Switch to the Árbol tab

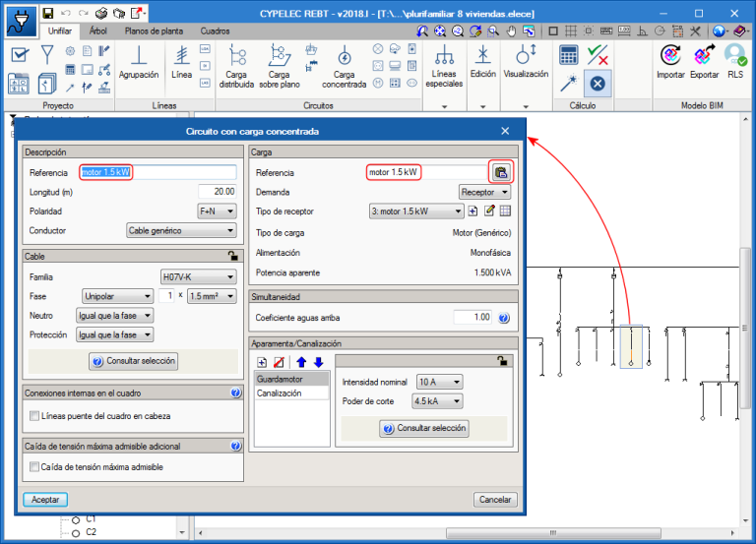98,30
